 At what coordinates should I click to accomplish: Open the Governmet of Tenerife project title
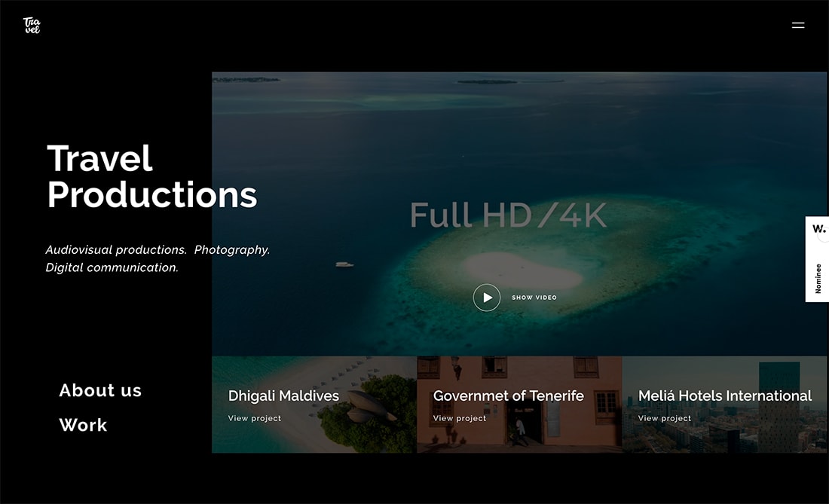[x=508, y=396]
